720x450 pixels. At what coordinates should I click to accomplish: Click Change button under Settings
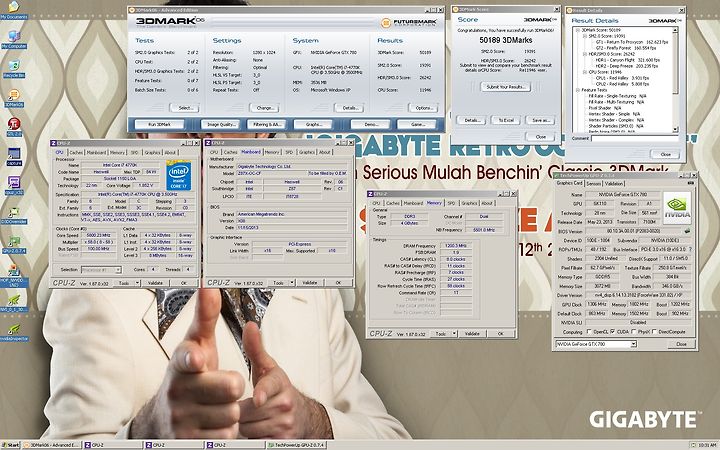coord(264,108)
